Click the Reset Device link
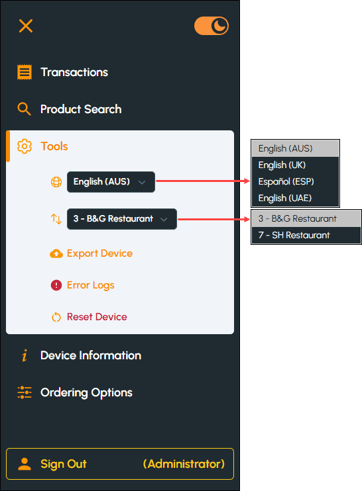 click(97, 317)
